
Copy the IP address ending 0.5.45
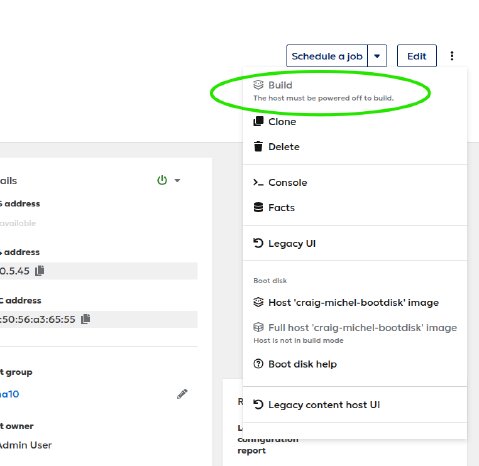40,271
